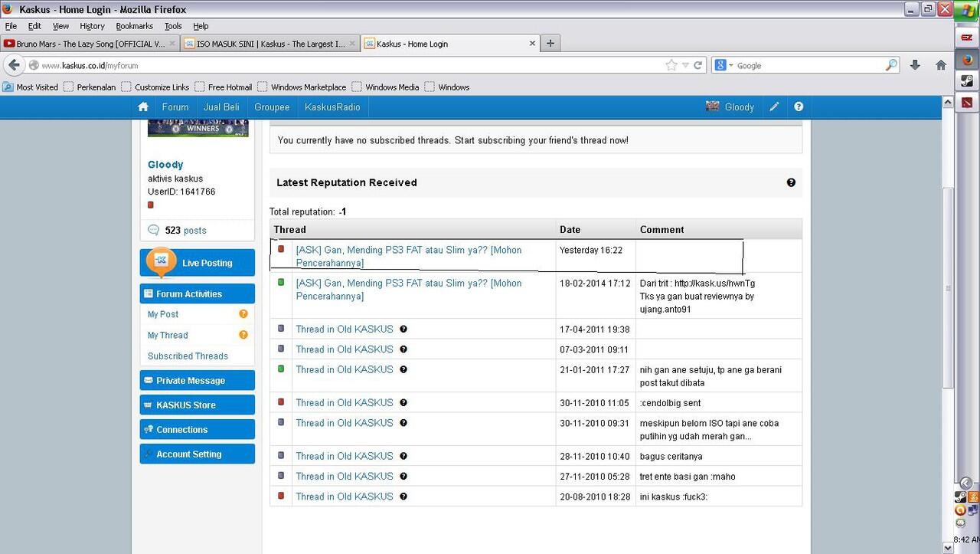Open the Forum Activities header

(198, 293)
